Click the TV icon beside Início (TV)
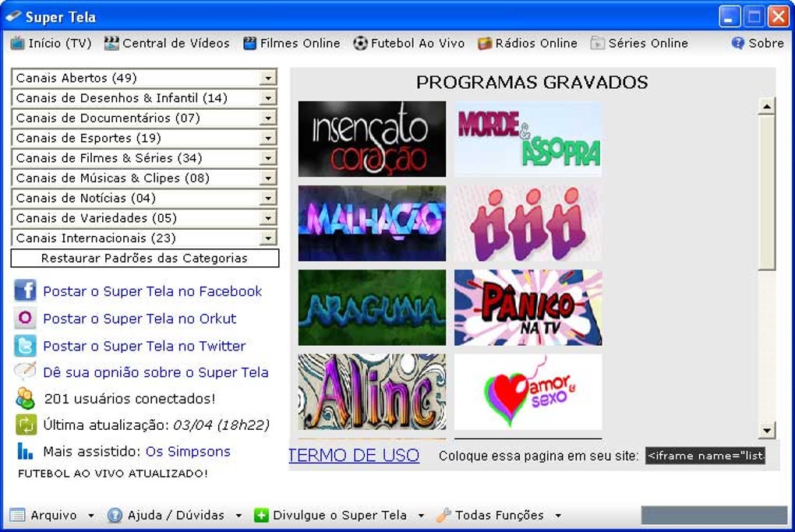The width and height of the screenshot is (795, 532). (17, 44)
